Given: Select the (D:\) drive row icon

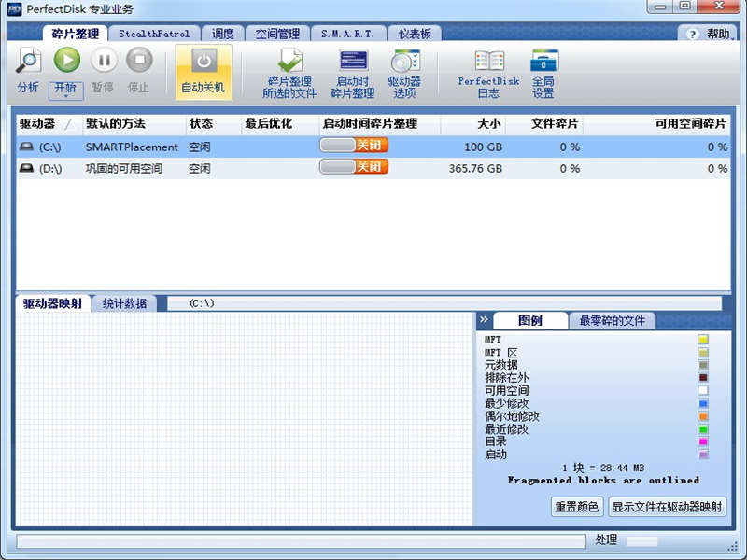Looking at the screenshot, I should pyautogui.click(x=26, y=168).
